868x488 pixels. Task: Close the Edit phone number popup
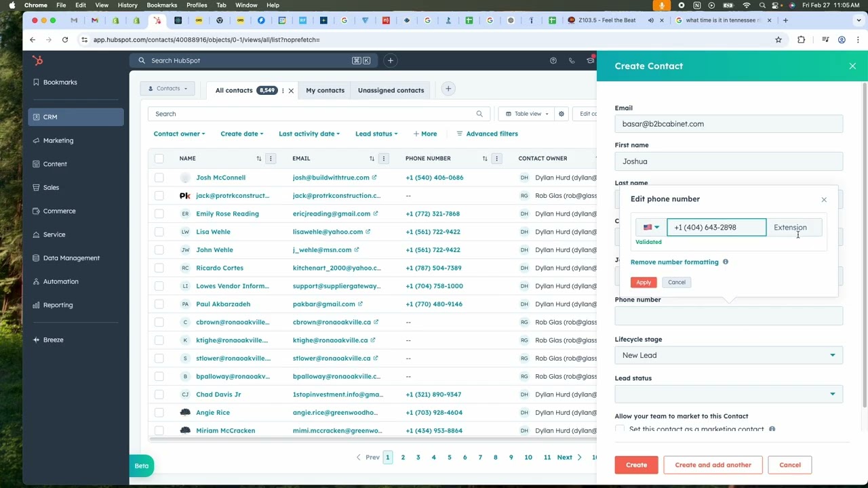click(x=824, y=199)
